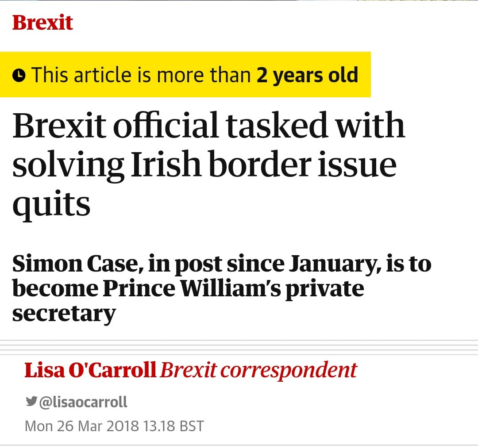Click the "Brexit correspondent" byline label
Viewport: 478px width, 448px height.
pyautogui.click(x=258, y=370)
